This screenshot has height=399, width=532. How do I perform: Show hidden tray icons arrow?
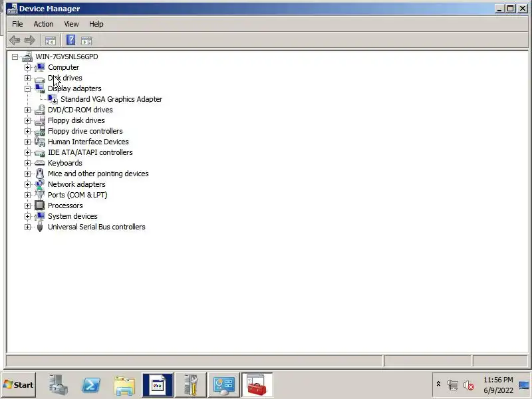point(438,384)
